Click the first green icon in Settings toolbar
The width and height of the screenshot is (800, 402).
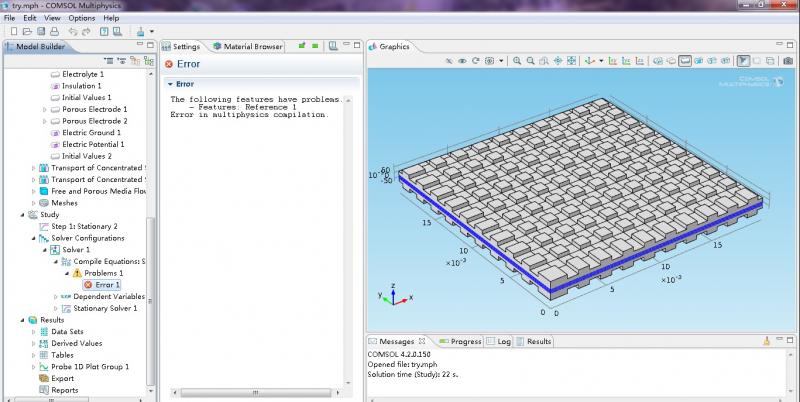tap(302, 46)
